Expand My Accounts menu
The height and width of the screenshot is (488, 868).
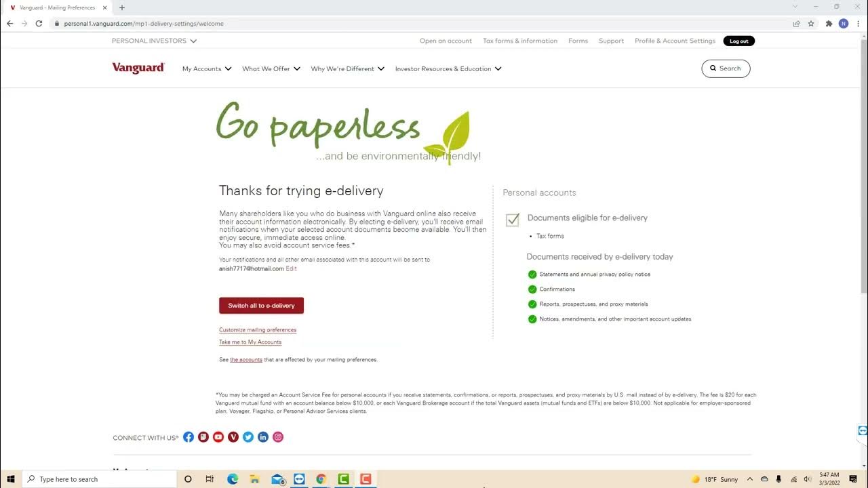click(207, 68)
